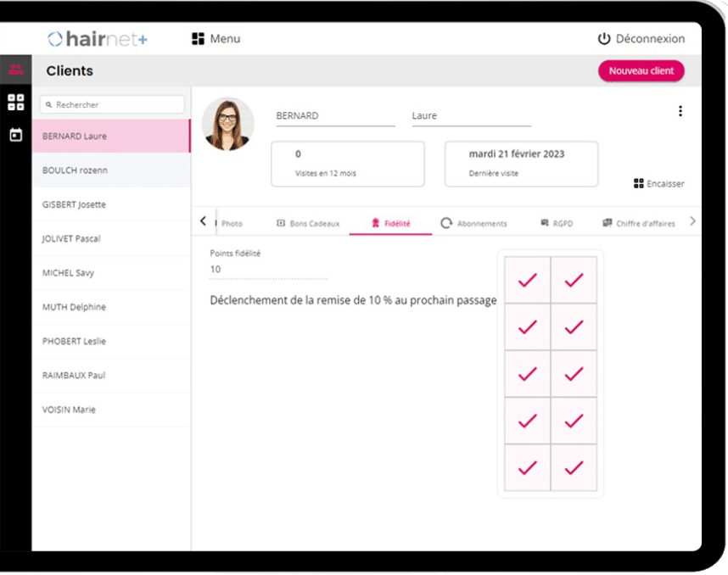The height and width of the screenshot is (575, 728).
Task: Switch to the Bons Cadeaux tab
Action: [x=308, y=223]
